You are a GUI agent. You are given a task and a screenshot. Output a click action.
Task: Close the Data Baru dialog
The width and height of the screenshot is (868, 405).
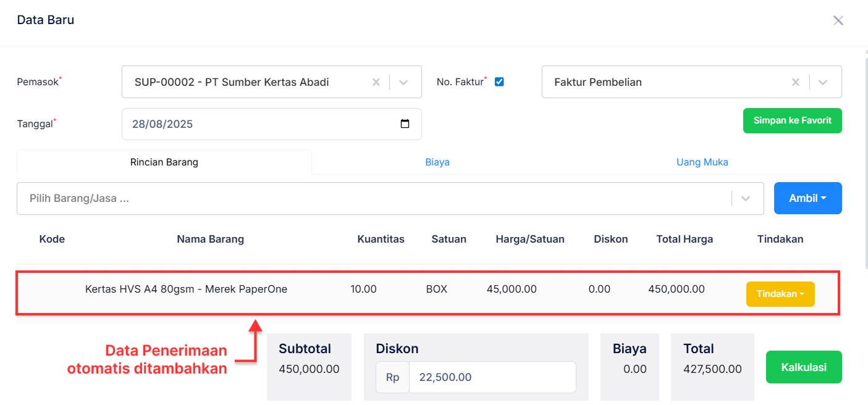pos(838,20)
